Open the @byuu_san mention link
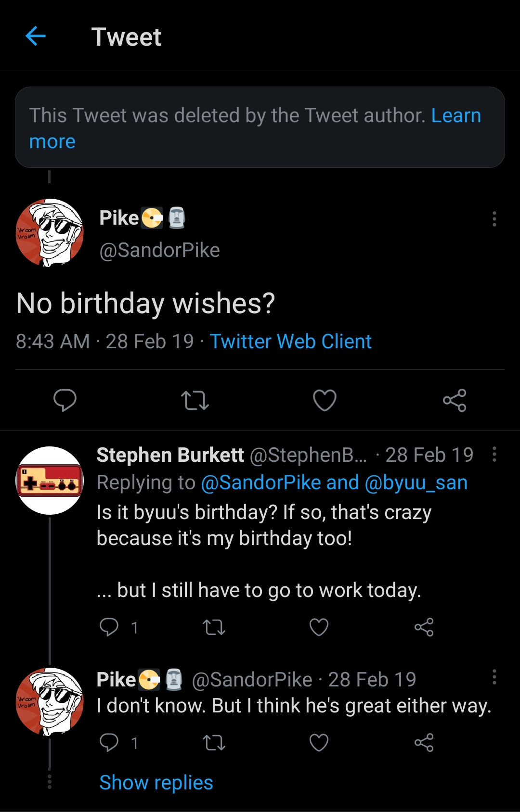 tap(416, 483)
